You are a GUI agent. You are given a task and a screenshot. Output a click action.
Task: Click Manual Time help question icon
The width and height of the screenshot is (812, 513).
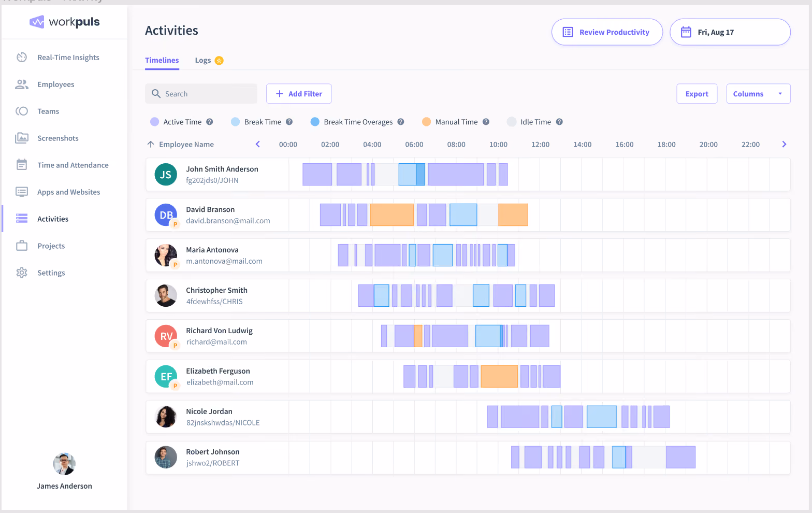pos(486,122)
